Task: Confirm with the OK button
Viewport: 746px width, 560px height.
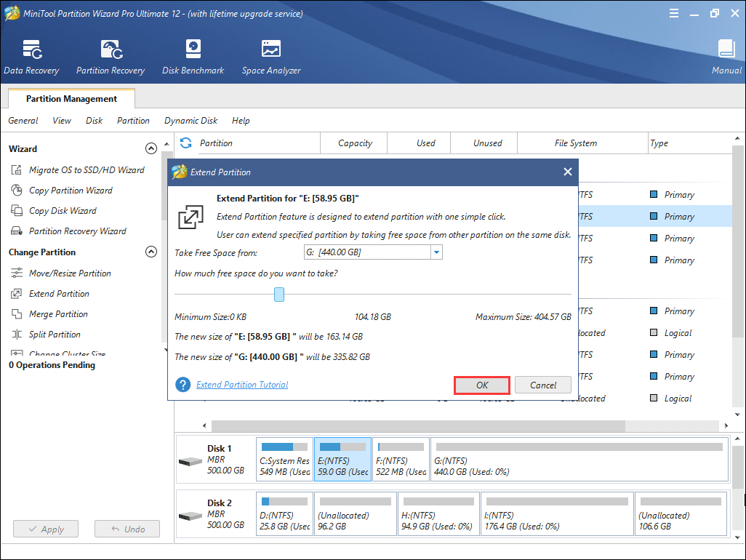Action: [x=482, y=385]
